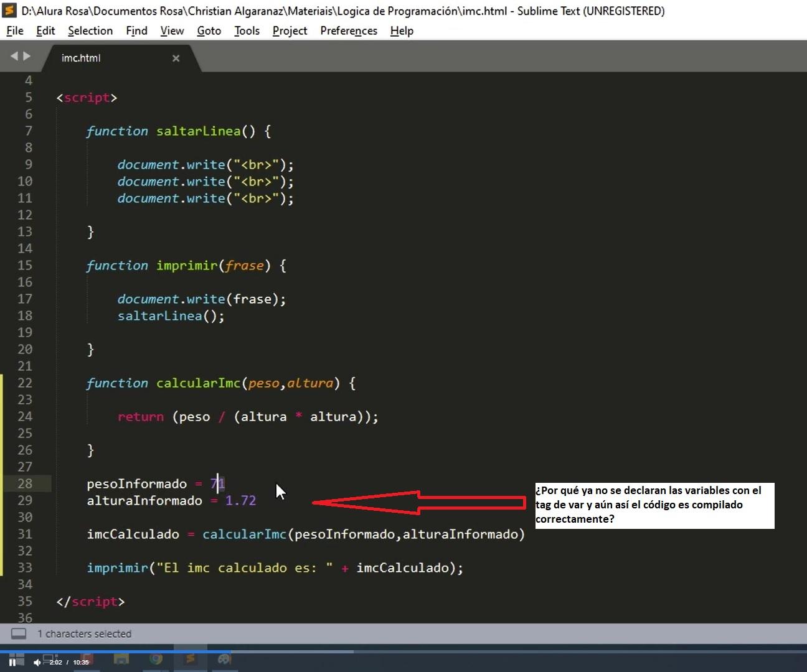Click the Sublime Text icon in title bar
This screenshot has width=807, height=672.
pos(10,10)
